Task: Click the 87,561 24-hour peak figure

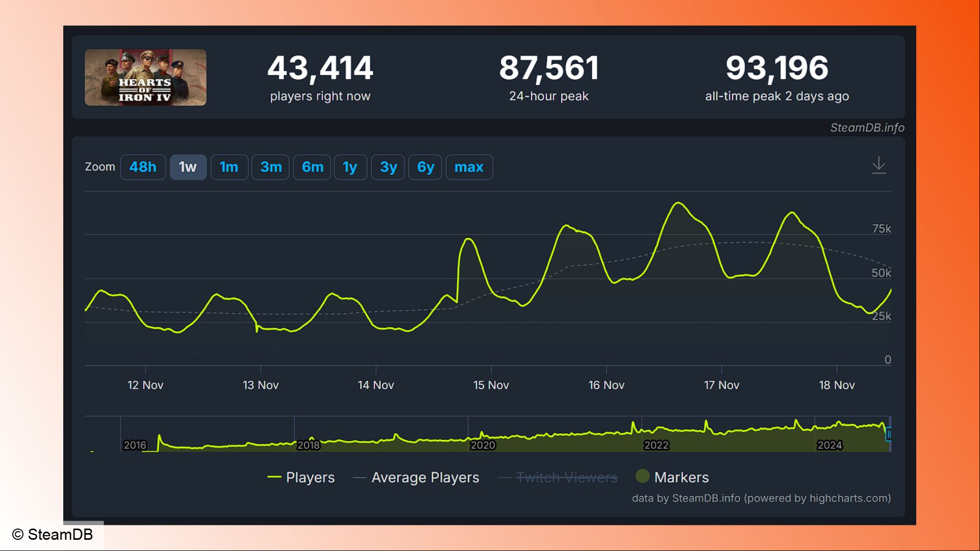Action: [549, 68]
